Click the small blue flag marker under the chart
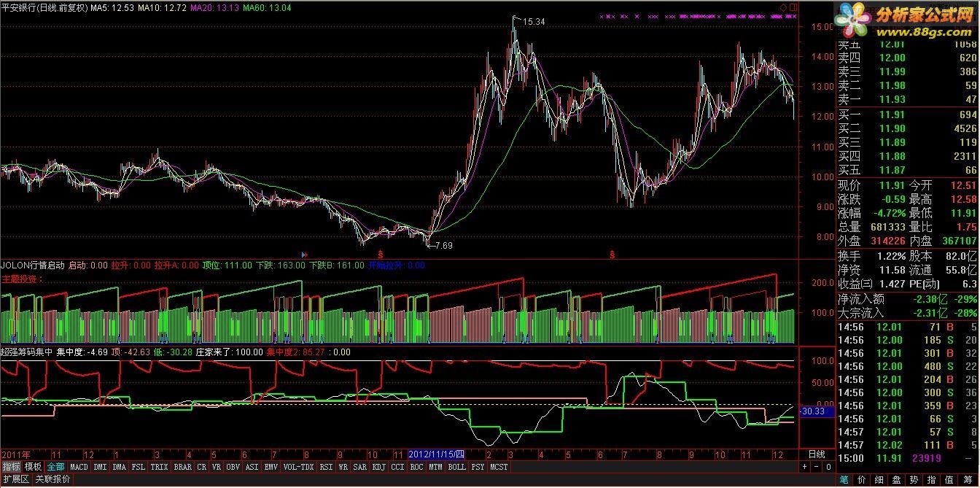980x488 pixels. (x=304, y=254)
